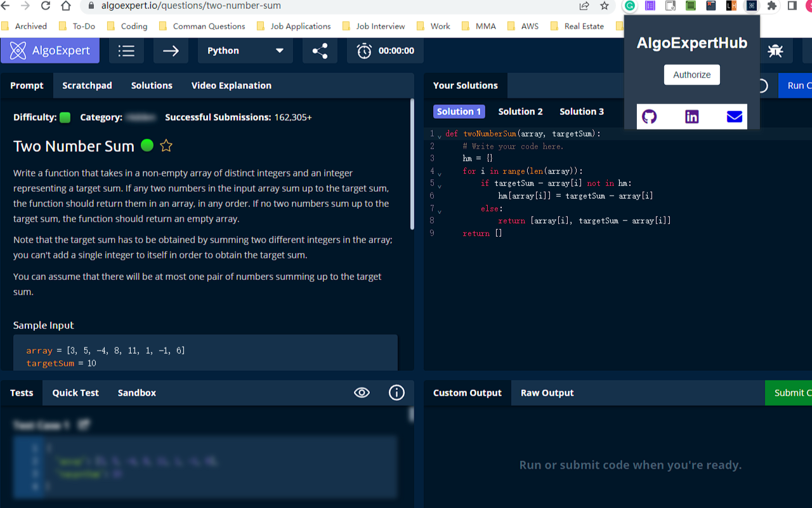This screenshot has width=812, height=508.
Task: Collapse the for loop on line 4
Action: click(x=440, y=173)
